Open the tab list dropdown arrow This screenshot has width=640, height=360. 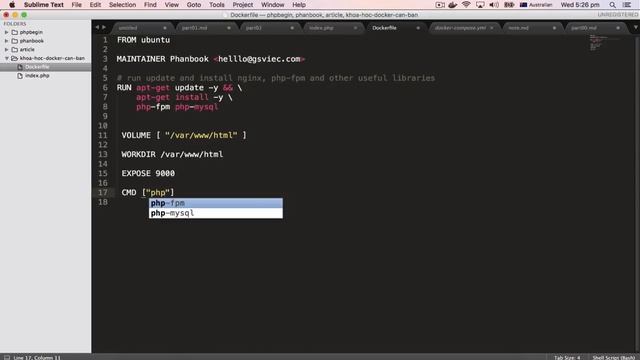pos(635,27)
